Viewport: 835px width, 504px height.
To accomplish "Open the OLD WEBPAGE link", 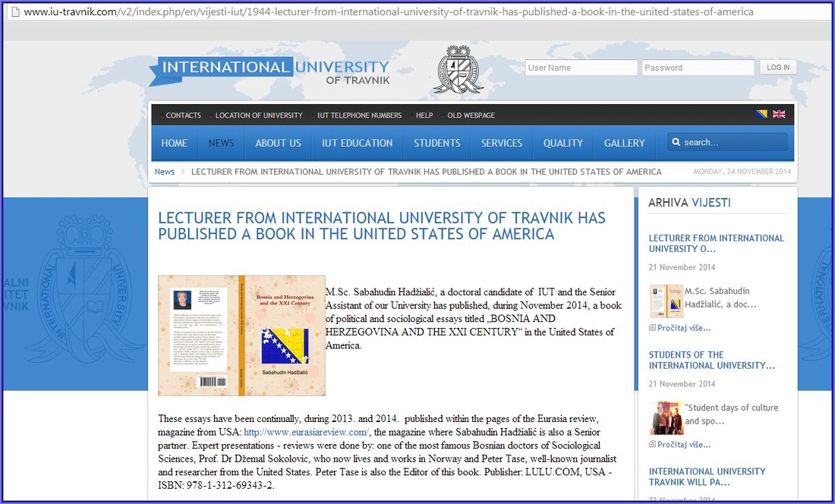I will coord(471,115).
